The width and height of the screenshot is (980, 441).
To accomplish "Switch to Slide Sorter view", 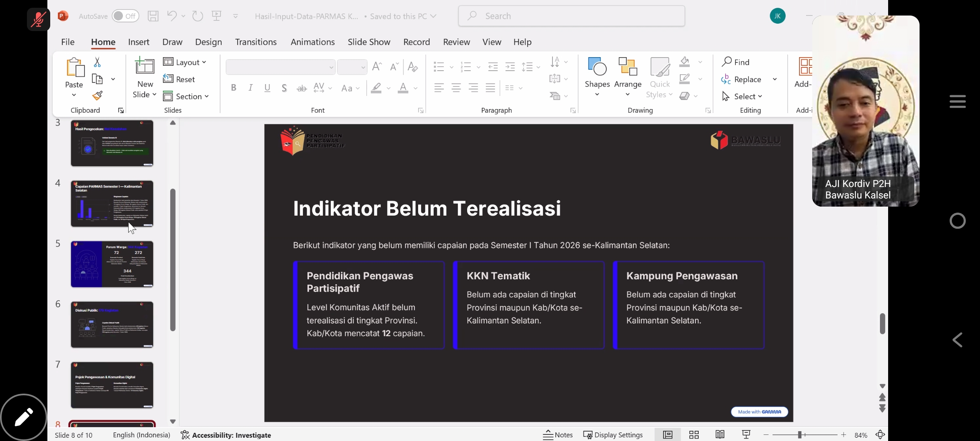I will click(x=694, y=435).
